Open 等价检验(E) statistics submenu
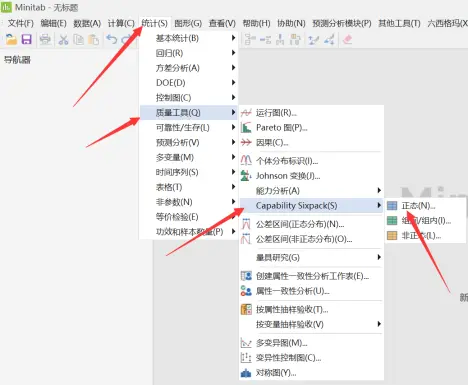468x385 pixels. click(188, 217)
